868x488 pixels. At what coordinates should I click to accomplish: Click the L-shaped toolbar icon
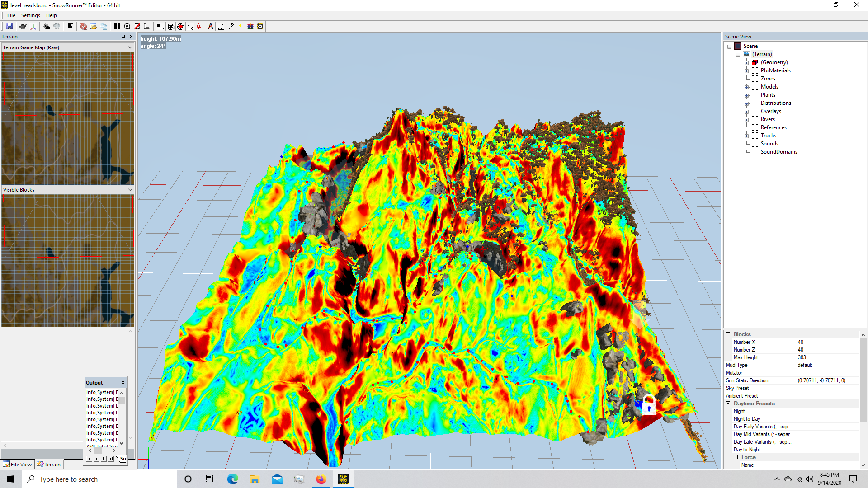click(146, 27)
